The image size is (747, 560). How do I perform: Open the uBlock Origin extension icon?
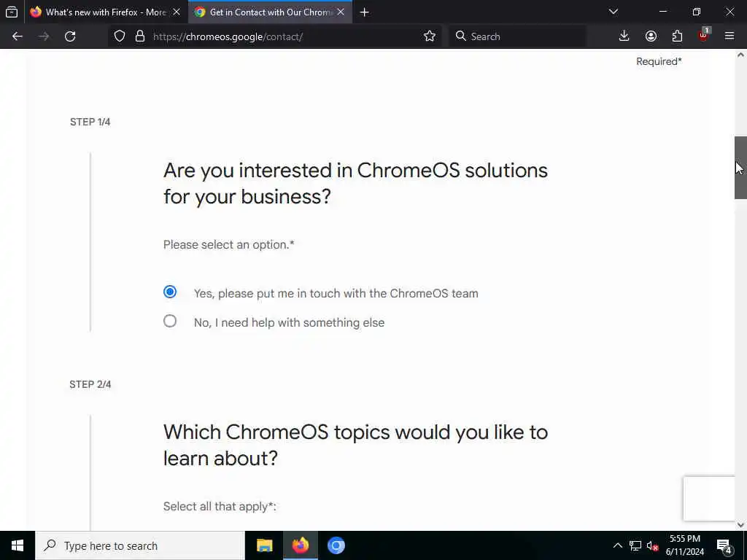pos(704,35)
